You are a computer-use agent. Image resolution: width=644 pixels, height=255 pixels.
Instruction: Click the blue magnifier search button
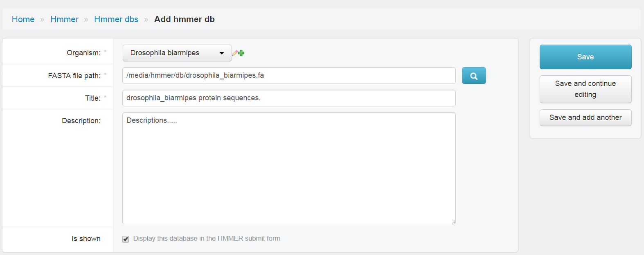pos(474,76)
